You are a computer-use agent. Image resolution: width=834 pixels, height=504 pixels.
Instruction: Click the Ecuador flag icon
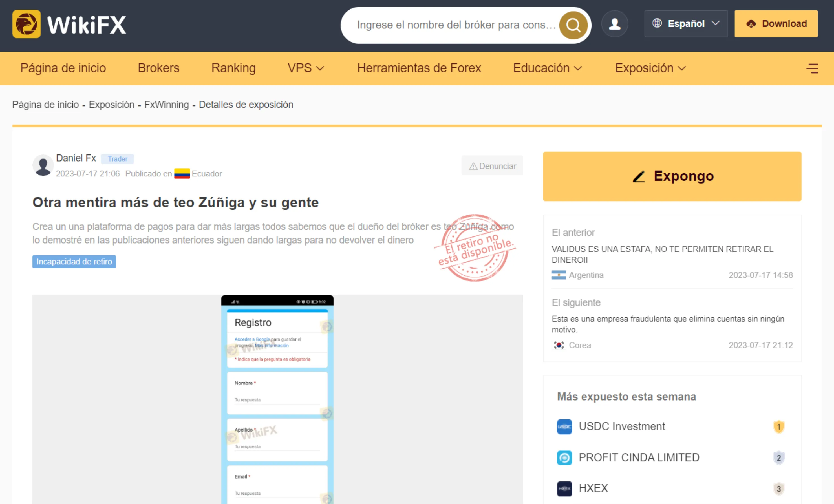(x=182, y=174)
